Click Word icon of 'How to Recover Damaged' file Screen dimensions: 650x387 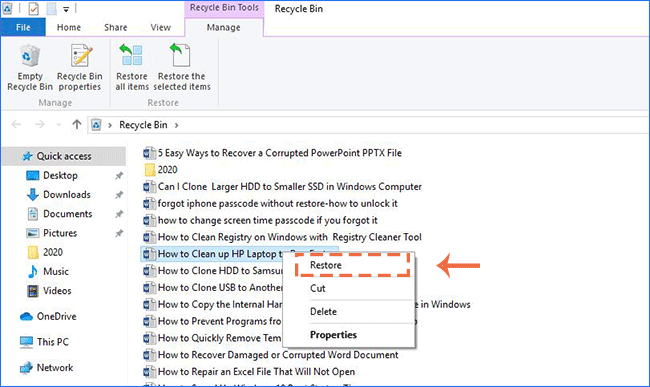(149, 355)
